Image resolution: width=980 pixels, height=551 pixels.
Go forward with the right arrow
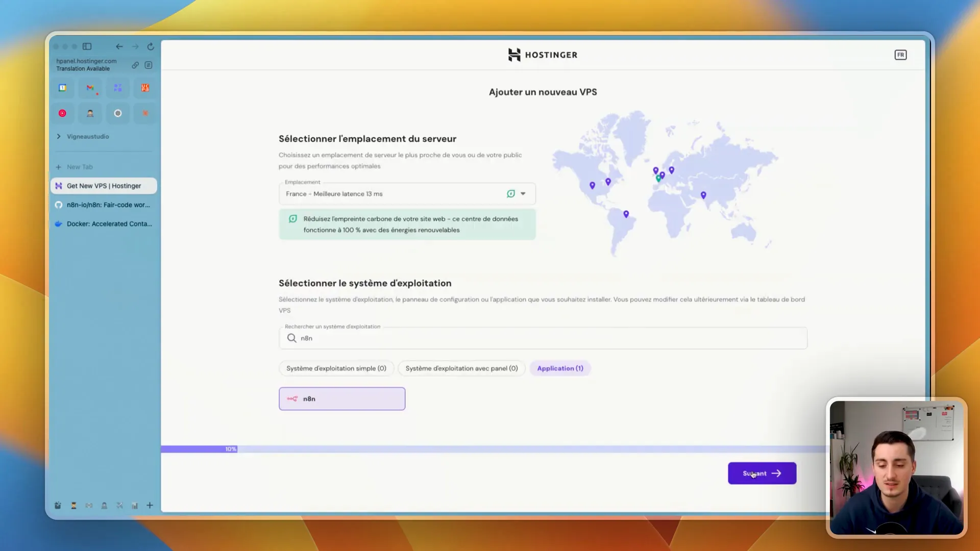point(135,46)
